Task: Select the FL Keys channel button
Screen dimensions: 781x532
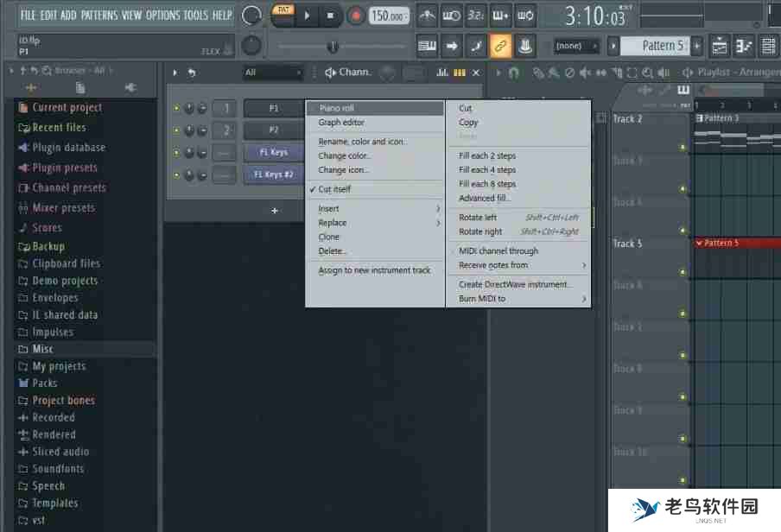Action: point(274,152)
